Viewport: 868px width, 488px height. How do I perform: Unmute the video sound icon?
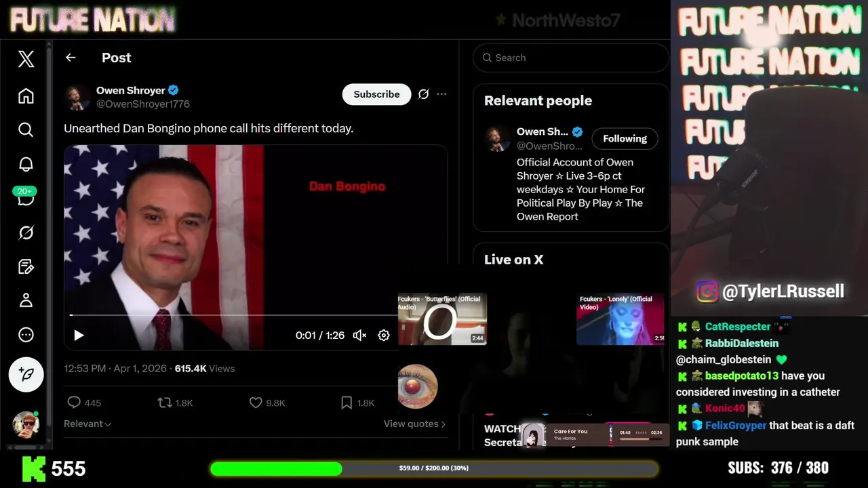360,335
